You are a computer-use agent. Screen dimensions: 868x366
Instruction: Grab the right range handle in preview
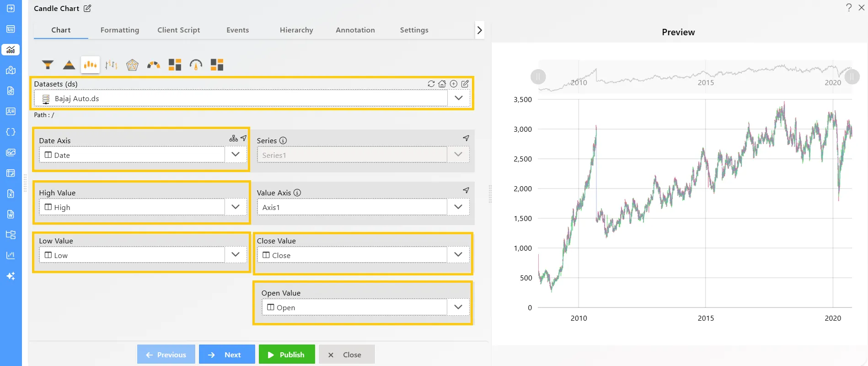852,76
